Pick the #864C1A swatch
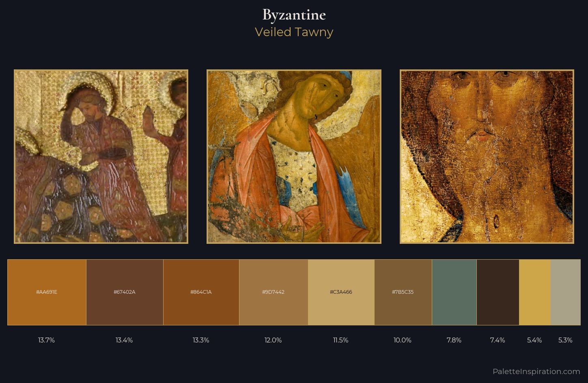The width and height of the screenshot is (588, 383). tap(201, 292)
